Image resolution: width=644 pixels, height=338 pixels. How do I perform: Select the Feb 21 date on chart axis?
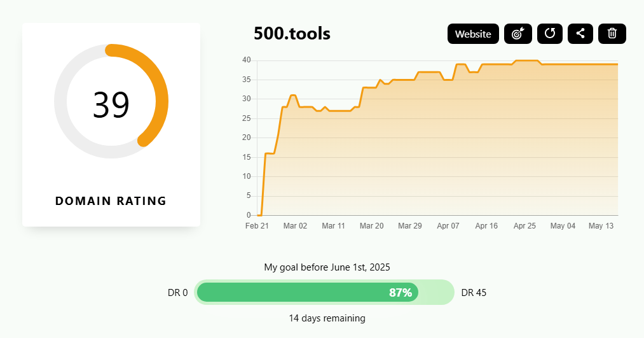click(257, 226)
